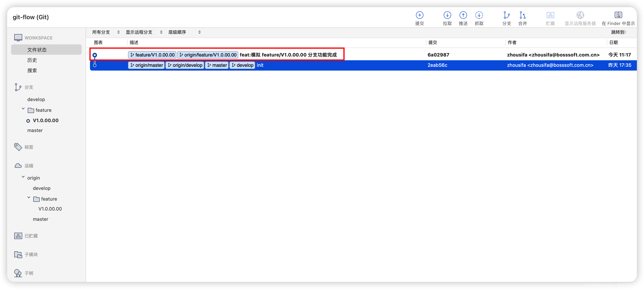Click the graph node of commit 6a02987
This screenshot has height=289, width=644.
point(95,55)
